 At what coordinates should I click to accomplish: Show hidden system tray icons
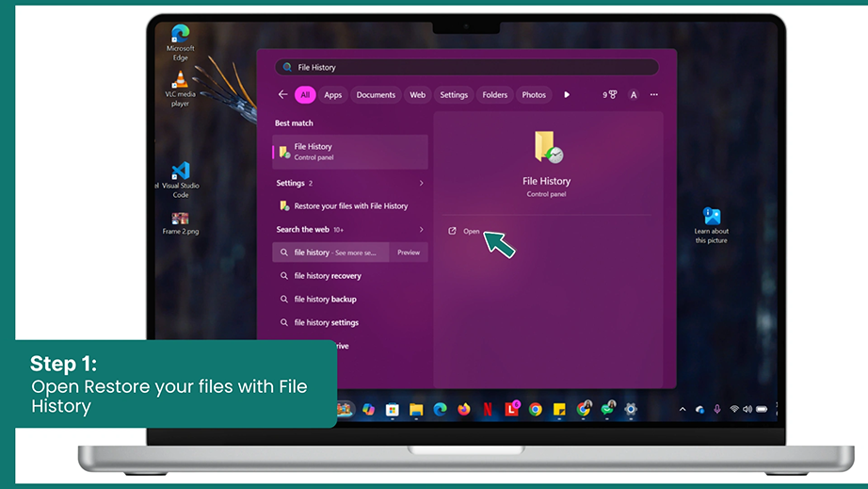point(683,409)
